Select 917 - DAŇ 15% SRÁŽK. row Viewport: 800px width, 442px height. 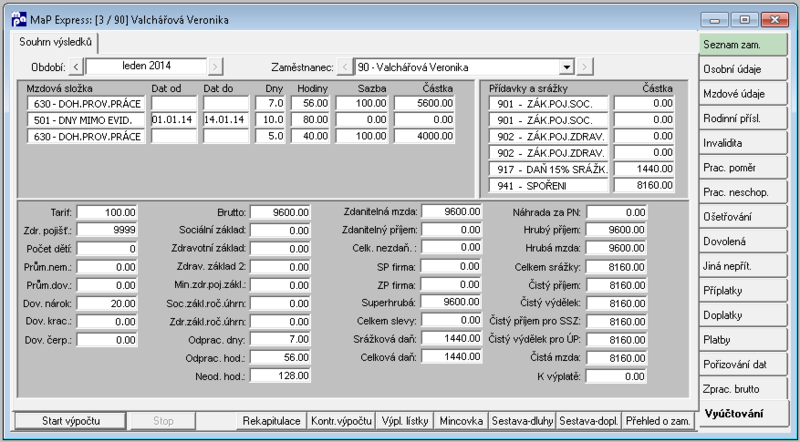581,168
